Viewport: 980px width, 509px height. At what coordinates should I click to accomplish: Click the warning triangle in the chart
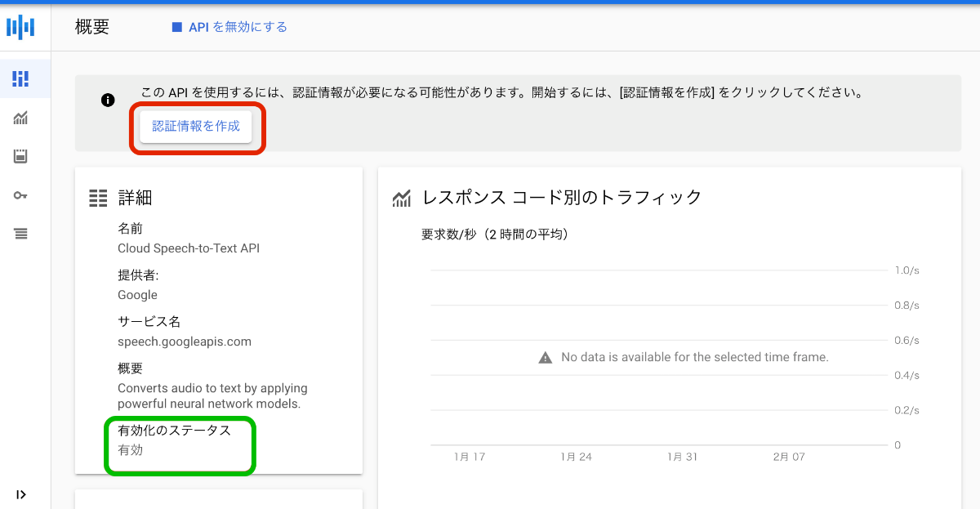click(x=546, y=357)
